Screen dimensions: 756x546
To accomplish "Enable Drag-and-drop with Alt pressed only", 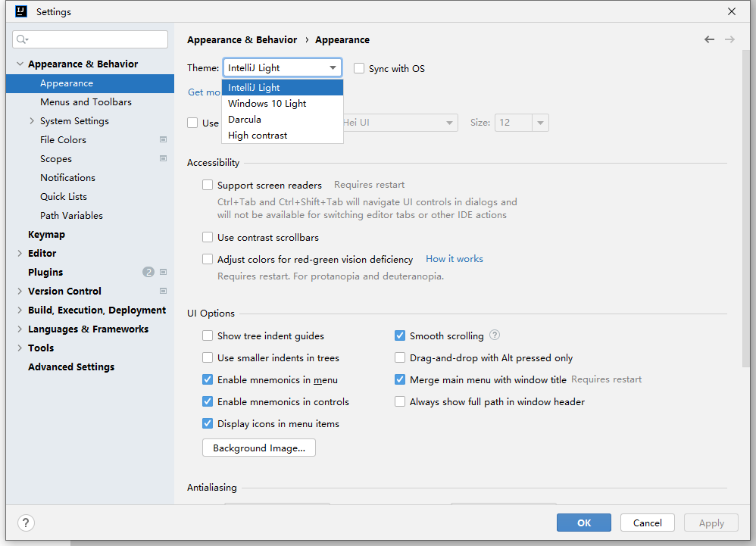I will pos(400,357).
